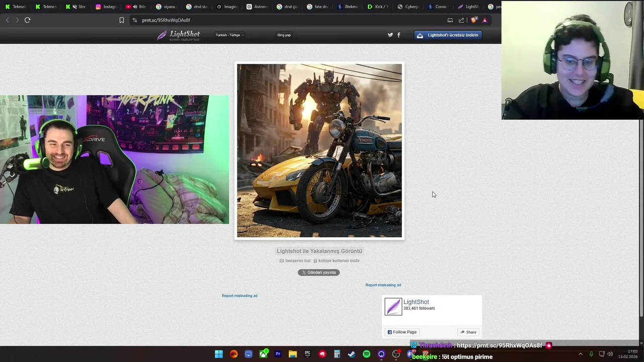Go back using the browser back arrow
This screenshot has width=644, height=362.
pos(7,20)
